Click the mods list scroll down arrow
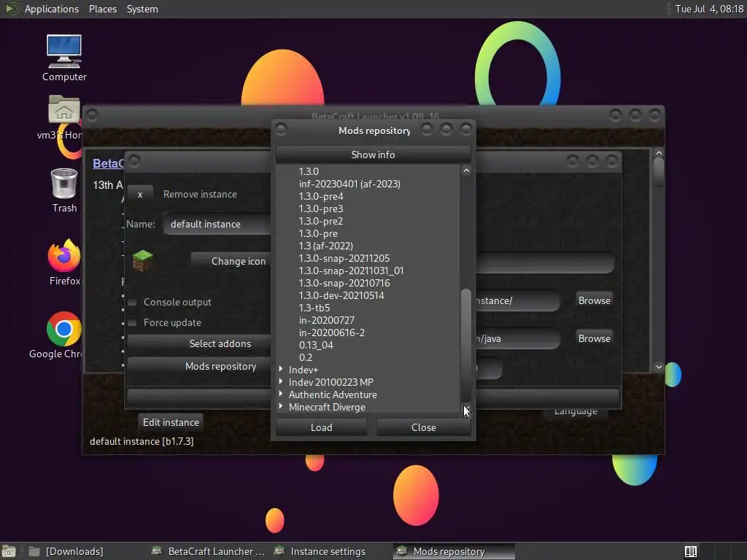This screenshot has width=747, height=560. (x=466, y=408)
